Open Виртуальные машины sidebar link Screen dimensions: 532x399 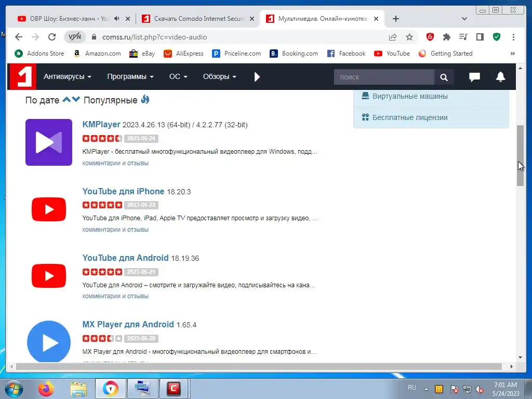coord(410,96)
